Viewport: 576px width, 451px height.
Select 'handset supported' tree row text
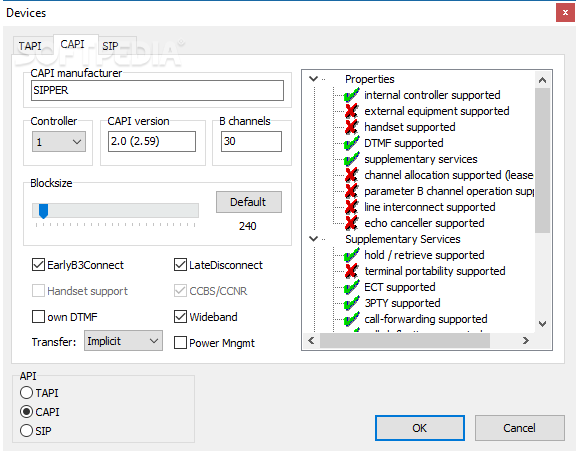[x=410, y=127]
